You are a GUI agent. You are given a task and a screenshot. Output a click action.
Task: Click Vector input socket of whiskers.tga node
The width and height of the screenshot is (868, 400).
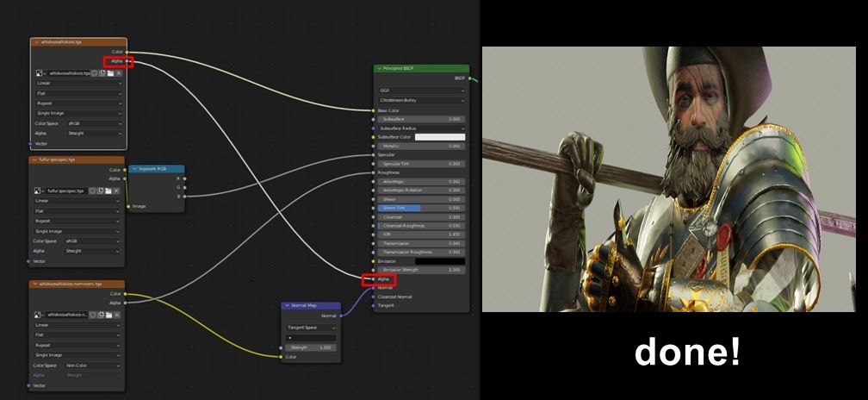pyautogui.click(x=30, y=143)
